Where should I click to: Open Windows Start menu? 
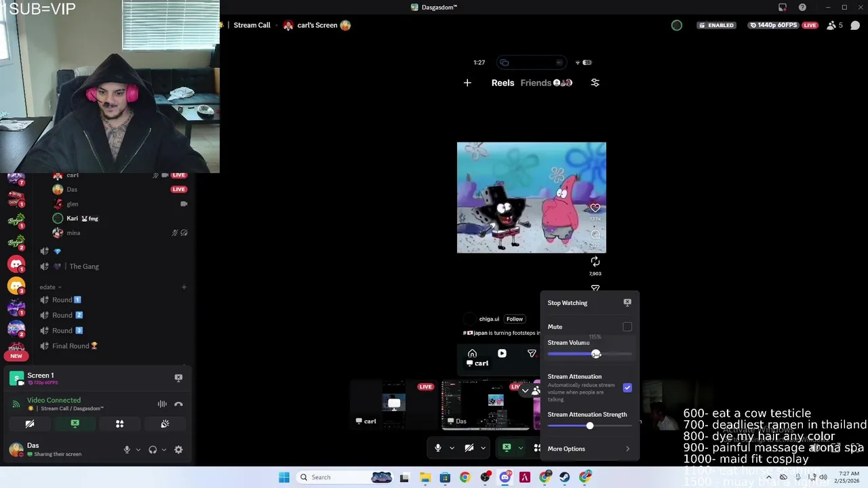point(284,477)
